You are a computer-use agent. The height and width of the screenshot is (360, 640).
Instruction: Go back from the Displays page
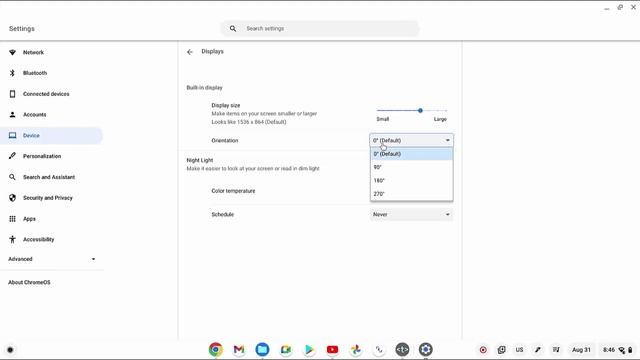[190, 52]
